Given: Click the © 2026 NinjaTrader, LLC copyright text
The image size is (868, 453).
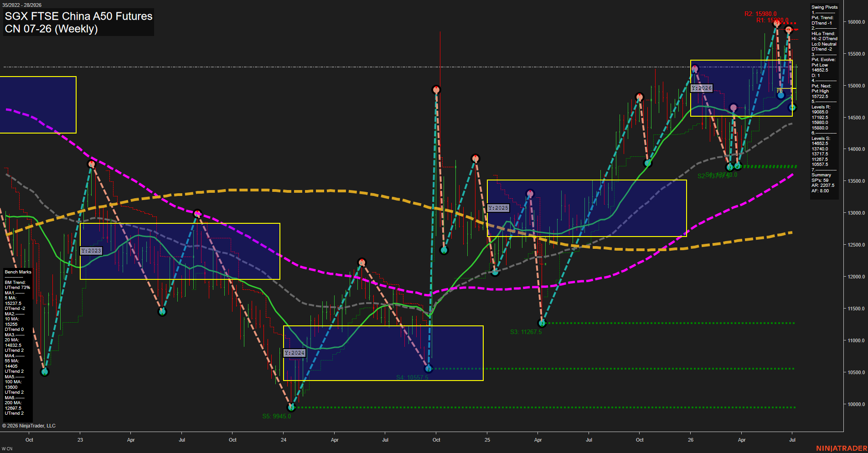Looking at the screenshot, I should 29,426.
